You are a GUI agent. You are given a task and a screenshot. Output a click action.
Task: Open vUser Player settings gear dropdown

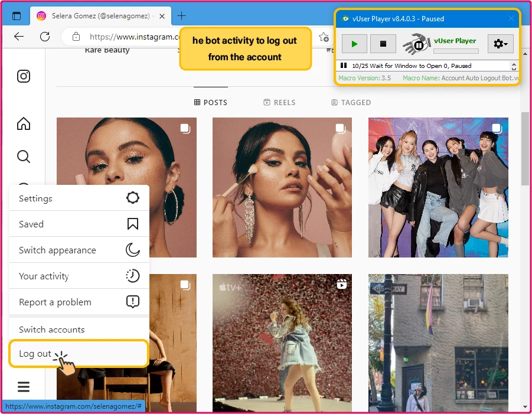[500, 44]
